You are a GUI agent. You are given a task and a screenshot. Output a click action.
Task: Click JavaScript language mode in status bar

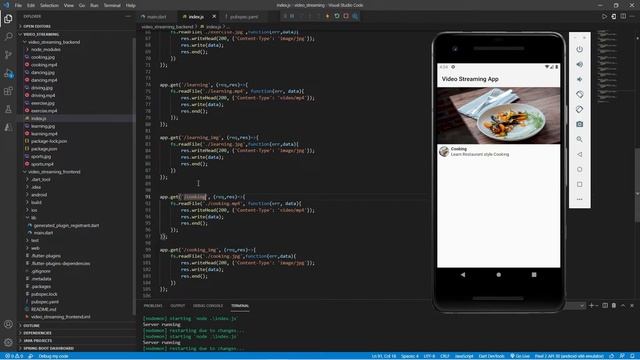click(x=464, y=356)
